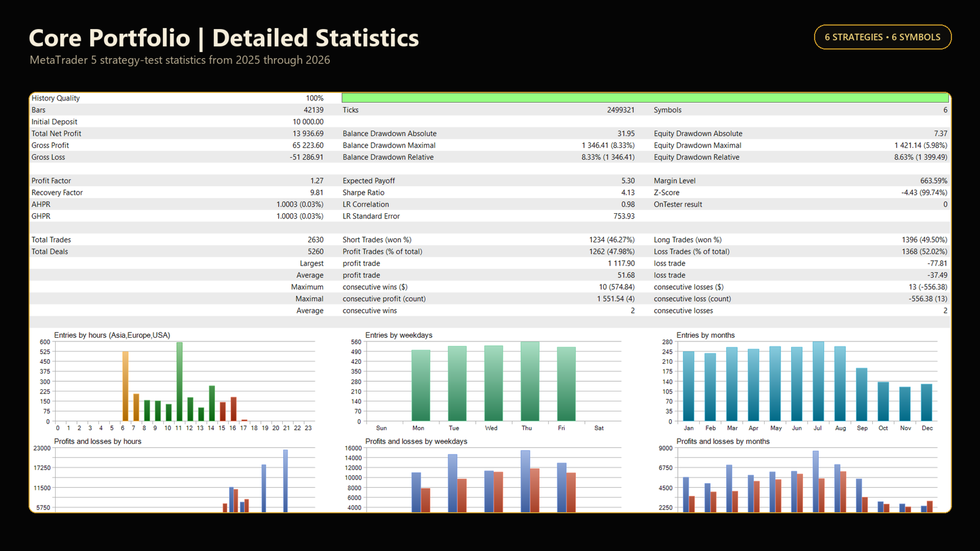980x551 pixels.
Task: Select the Long Trades (won %) row
Action: [800, 240]
